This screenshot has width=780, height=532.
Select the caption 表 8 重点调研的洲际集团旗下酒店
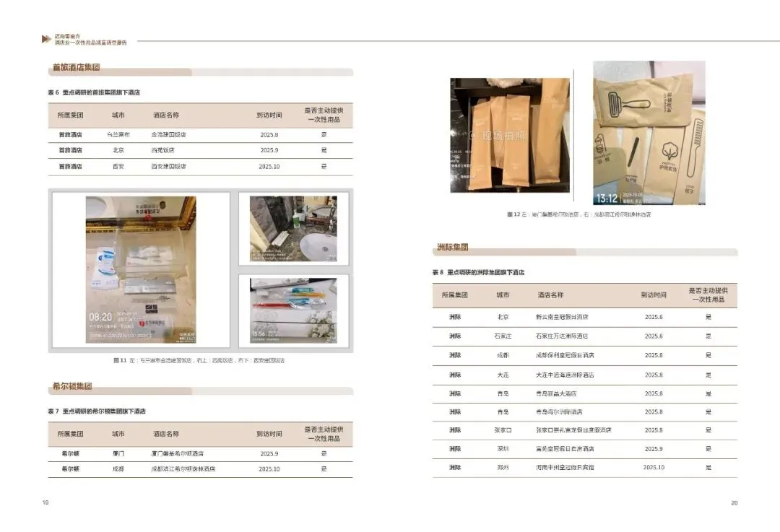pos(479,272)
